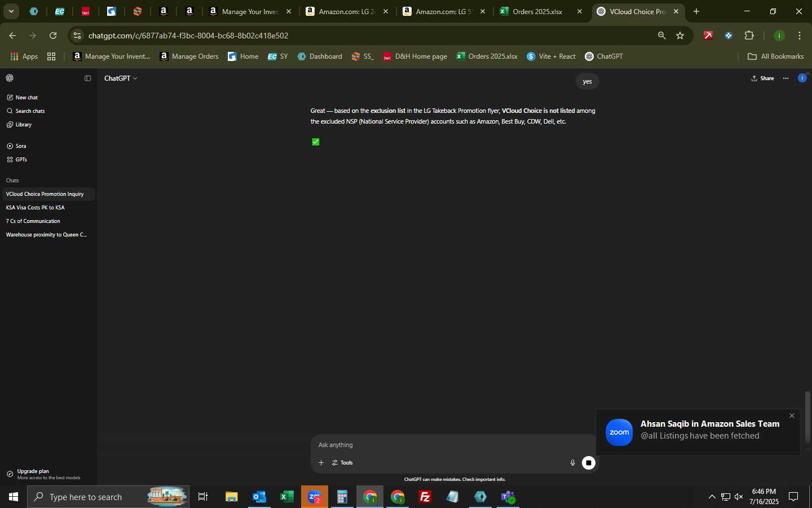Viewport: 812px width, 508px height.
Task: Open a new browser tab
Action: (x=696, y=11)
